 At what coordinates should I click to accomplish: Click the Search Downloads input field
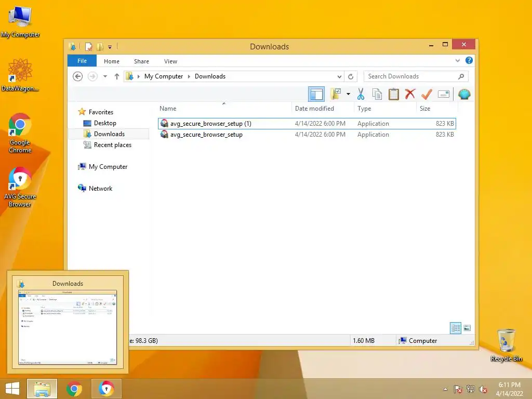pos(416,76)
